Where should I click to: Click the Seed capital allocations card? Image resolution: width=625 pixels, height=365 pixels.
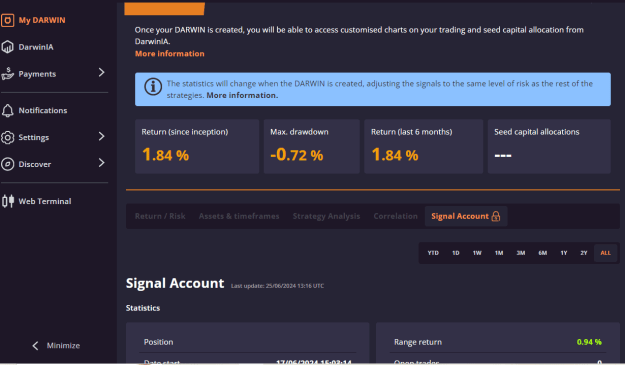tap(549, 146)
